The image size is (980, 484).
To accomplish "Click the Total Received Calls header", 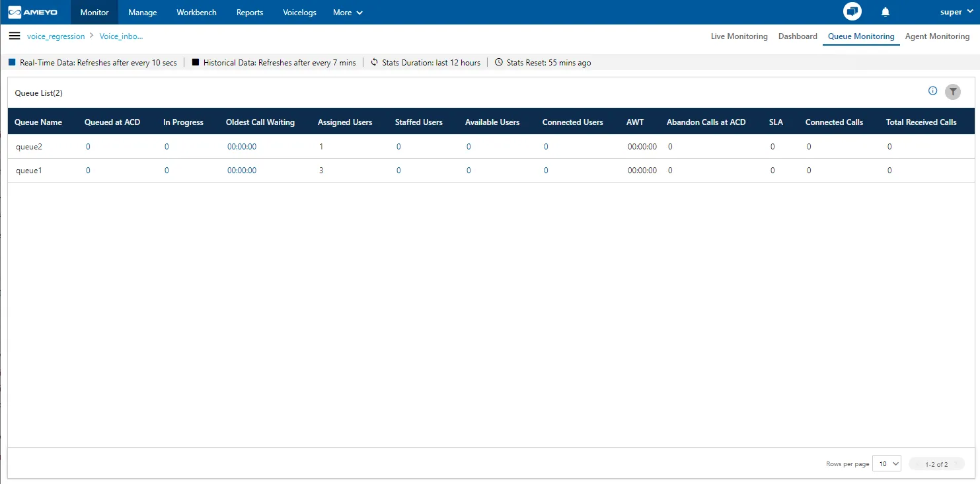I will (x=921, y=122).
